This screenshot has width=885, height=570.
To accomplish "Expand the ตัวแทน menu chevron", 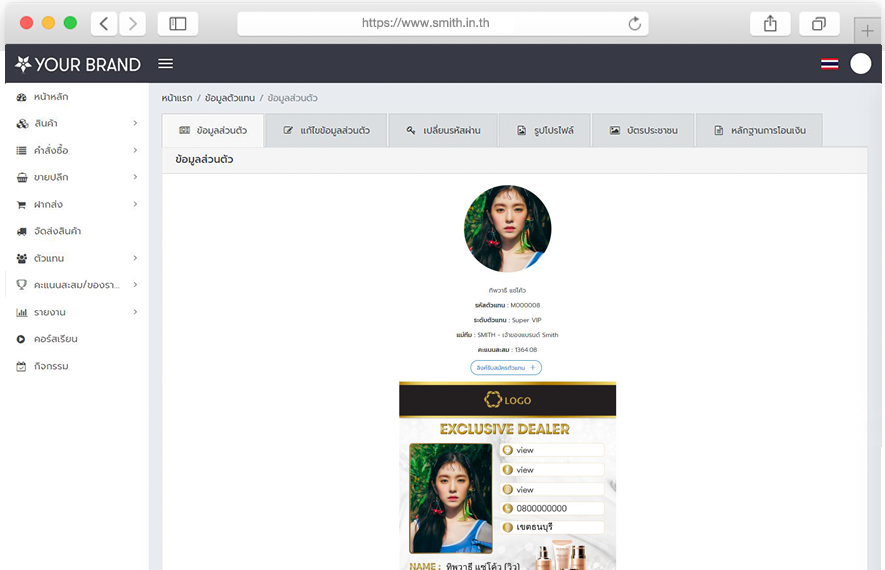I will pyautogui.click(x=135, y=258).
